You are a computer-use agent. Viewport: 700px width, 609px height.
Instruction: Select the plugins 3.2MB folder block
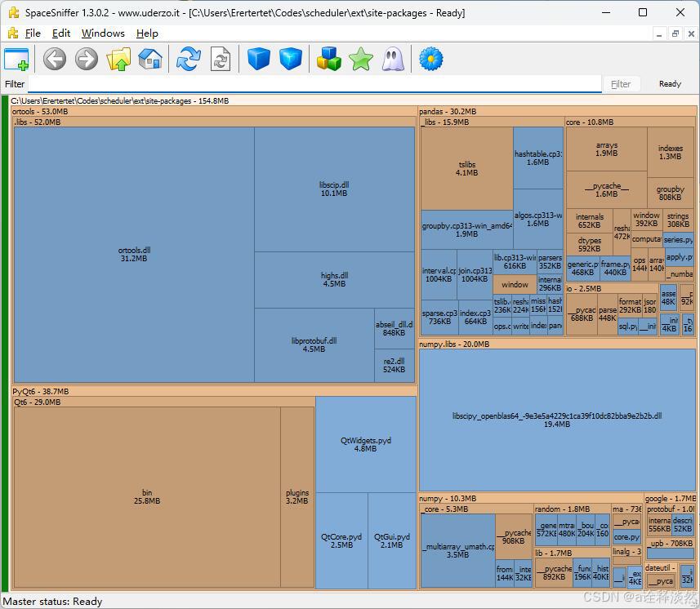[296, 496]
